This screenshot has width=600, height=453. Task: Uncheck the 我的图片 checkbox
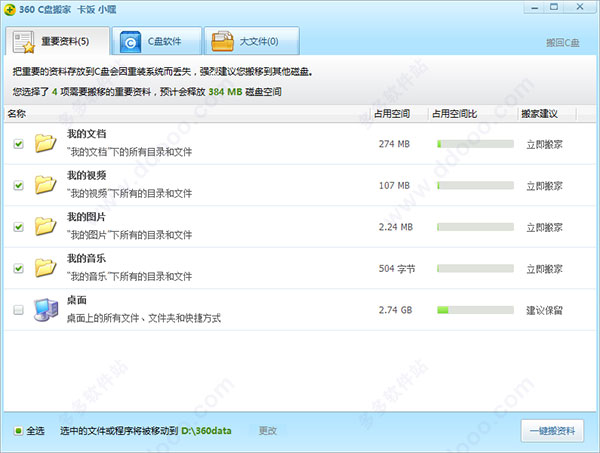point(18,227)
